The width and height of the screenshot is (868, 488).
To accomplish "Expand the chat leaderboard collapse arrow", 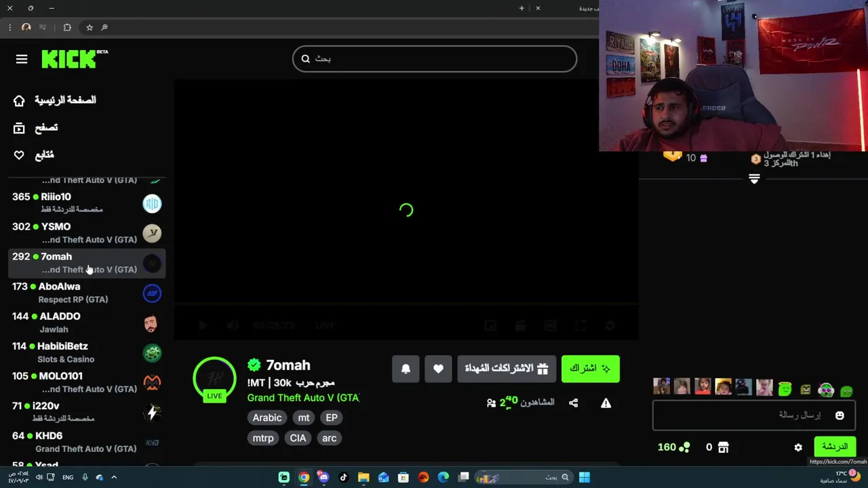I will click(x=754, y=179).
